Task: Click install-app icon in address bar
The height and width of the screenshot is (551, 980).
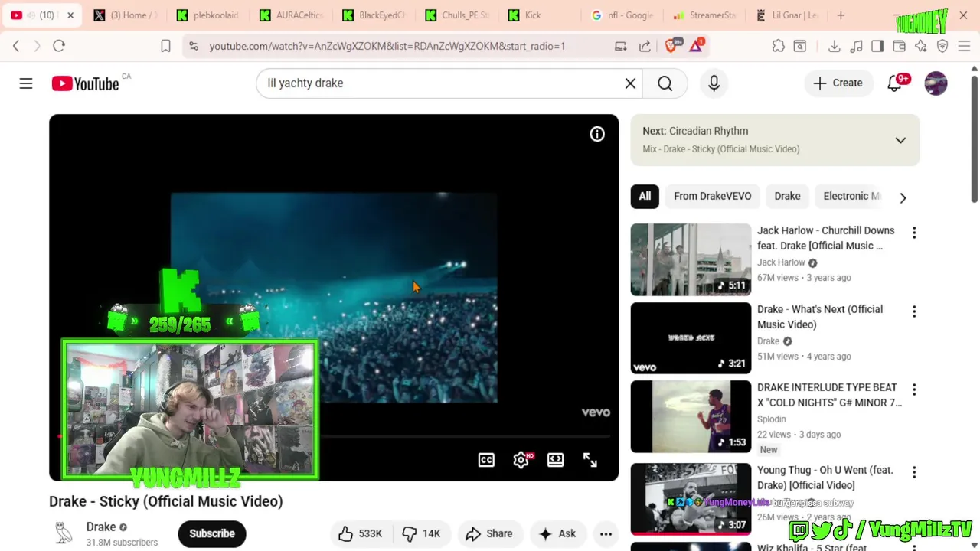Action: 620,46
